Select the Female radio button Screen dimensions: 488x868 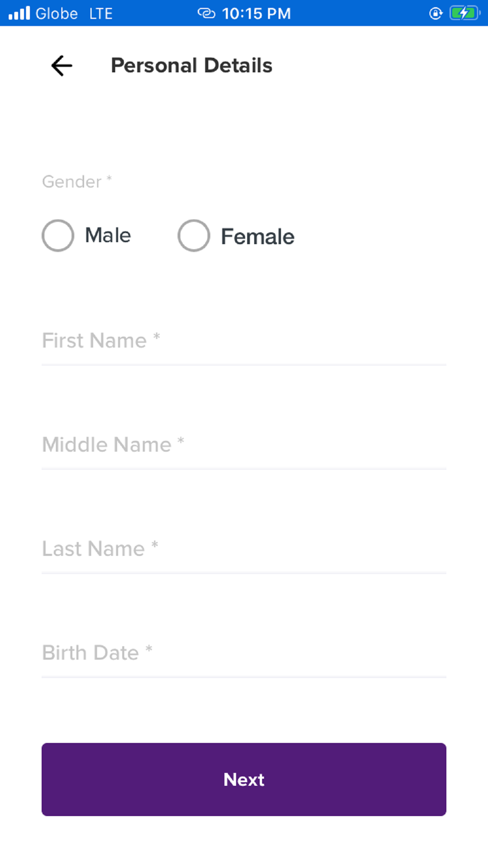[x=194, y=235]
